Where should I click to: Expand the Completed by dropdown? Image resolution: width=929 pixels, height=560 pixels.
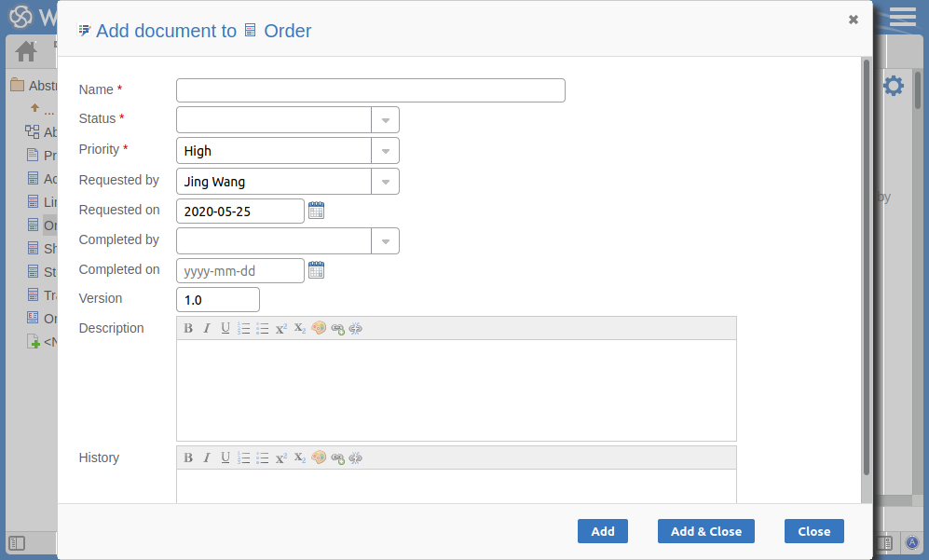pyautogui.click(x=385, y=241)
